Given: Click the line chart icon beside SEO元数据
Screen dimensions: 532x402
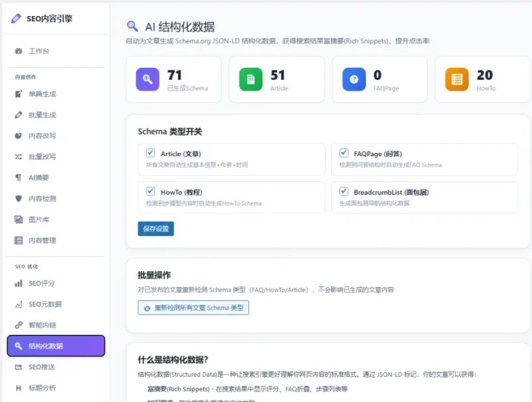Looking at the screenshot, I should point(19,304).
